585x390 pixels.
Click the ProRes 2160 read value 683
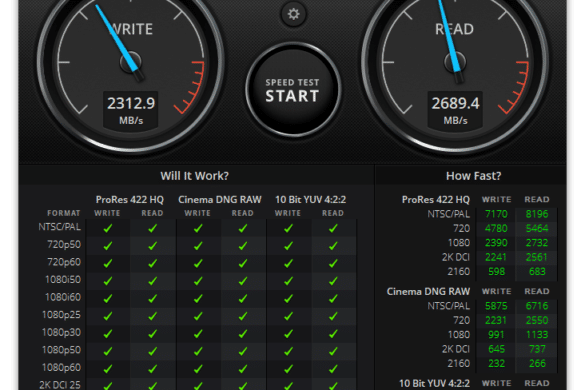click(537, 271)
